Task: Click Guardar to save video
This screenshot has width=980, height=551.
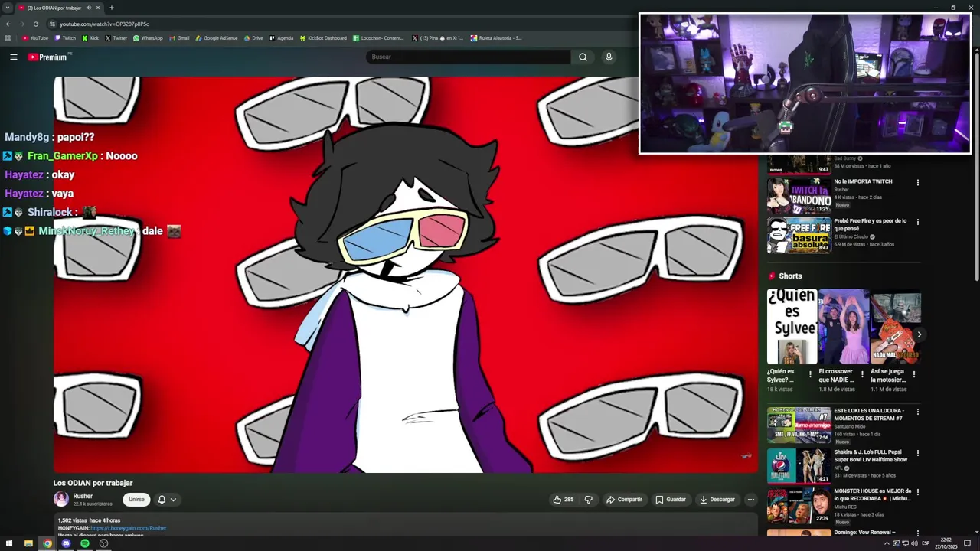Action: tap(671, 500)
